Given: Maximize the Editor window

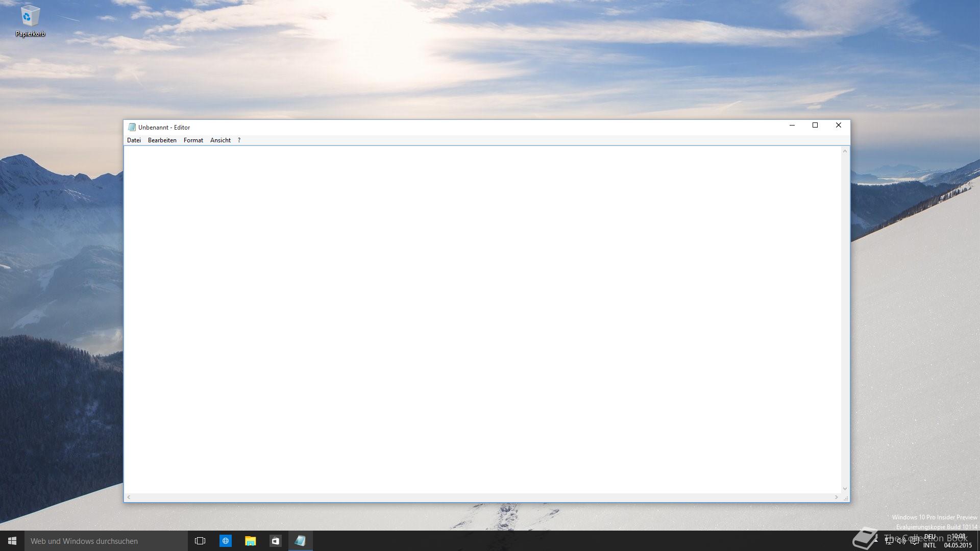Looking at the screenshot, I should coord(815,126).
